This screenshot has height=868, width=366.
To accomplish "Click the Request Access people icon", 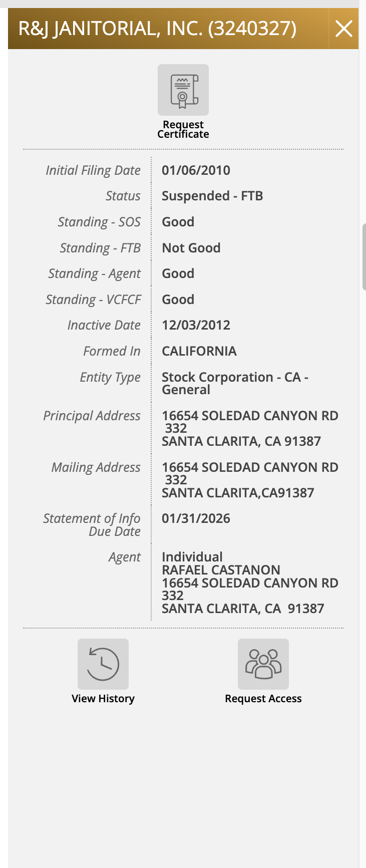I will (263, 664).
